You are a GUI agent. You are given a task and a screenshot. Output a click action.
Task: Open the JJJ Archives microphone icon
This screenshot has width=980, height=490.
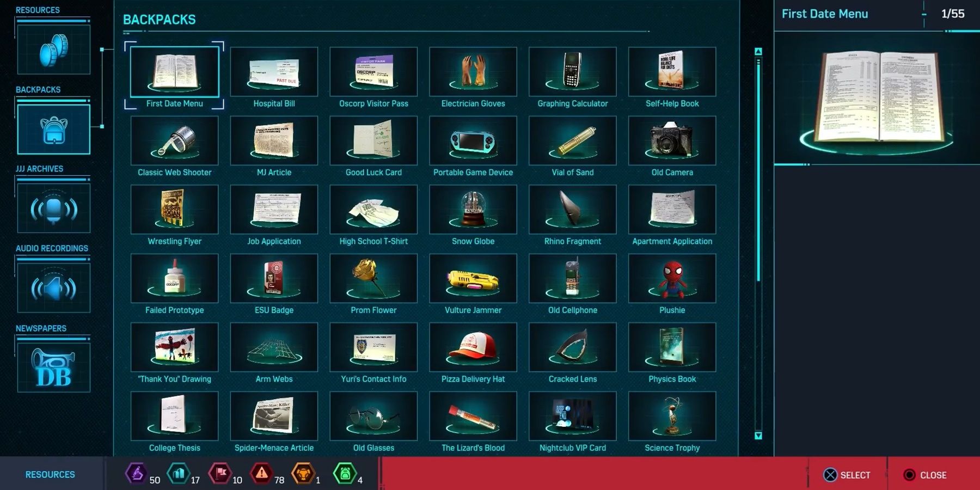53,209
